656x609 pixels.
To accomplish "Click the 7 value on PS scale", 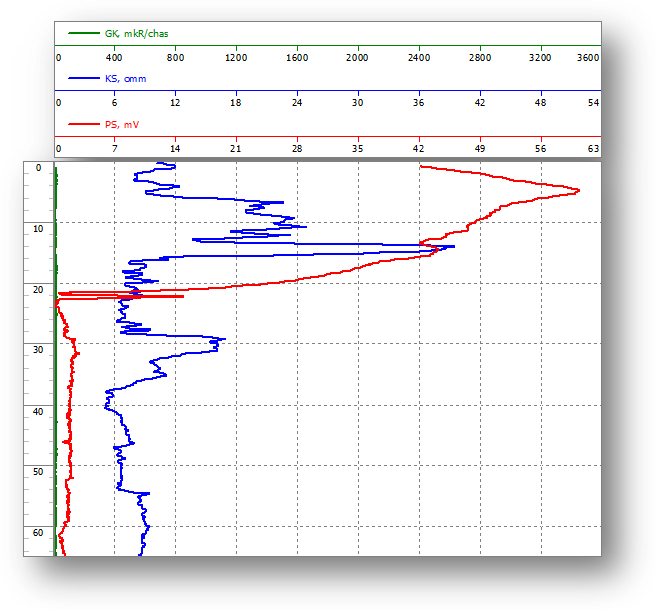I will 115,149.
